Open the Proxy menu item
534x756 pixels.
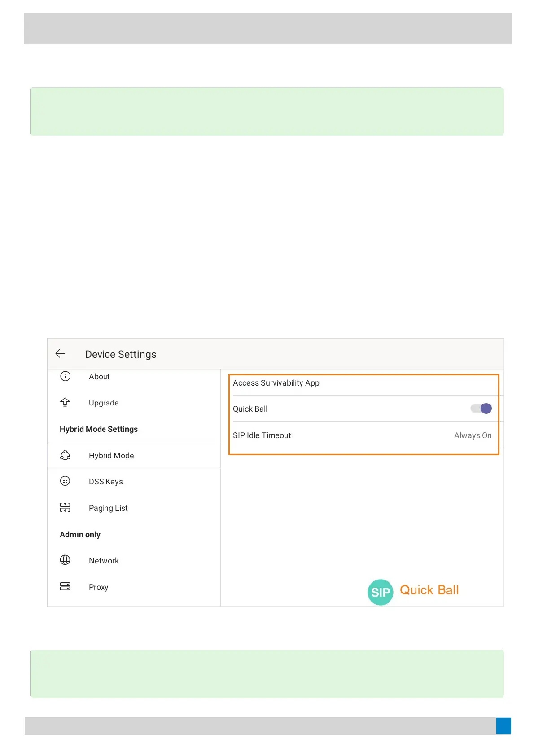[x=134, y=587]
